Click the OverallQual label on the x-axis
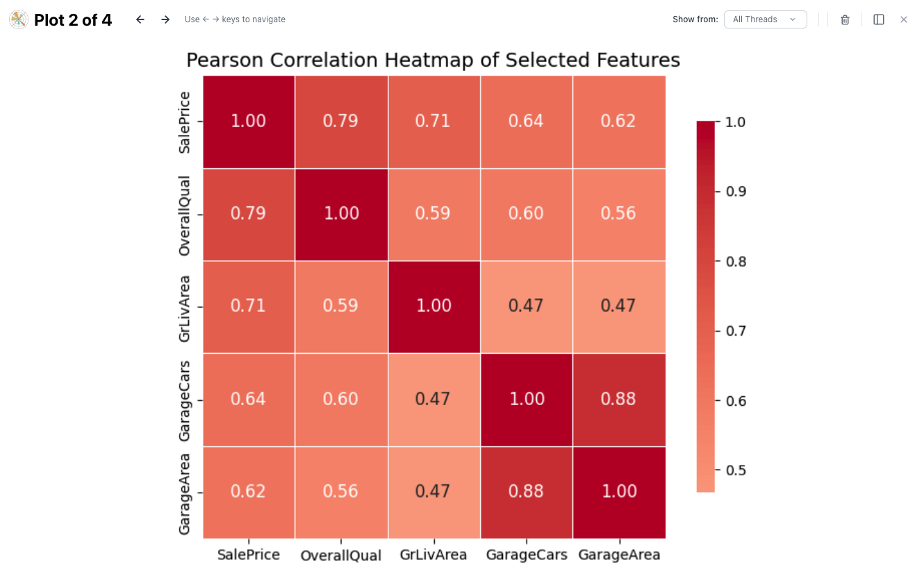This screenshot has height=574, width=924. click(x=340, y=555)
